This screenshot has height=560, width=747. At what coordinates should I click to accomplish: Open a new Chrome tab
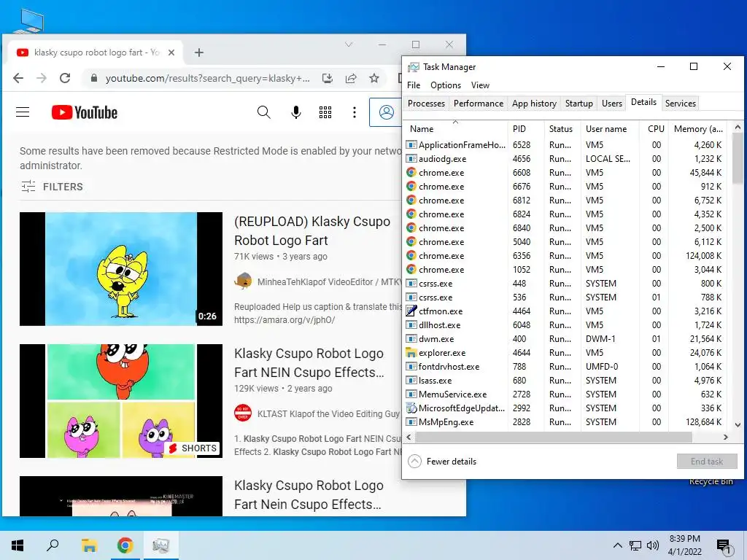click(x=199, y=52)
